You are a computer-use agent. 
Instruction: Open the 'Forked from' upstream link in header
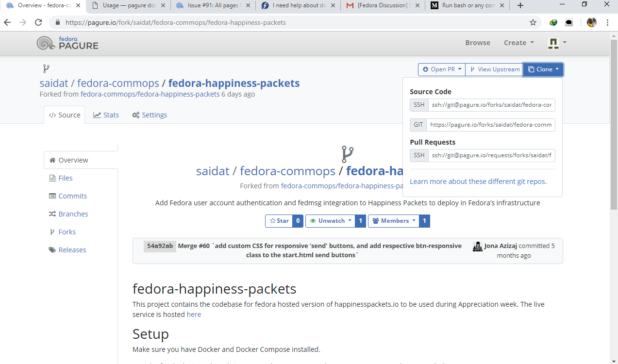click(x=150, y=94)
